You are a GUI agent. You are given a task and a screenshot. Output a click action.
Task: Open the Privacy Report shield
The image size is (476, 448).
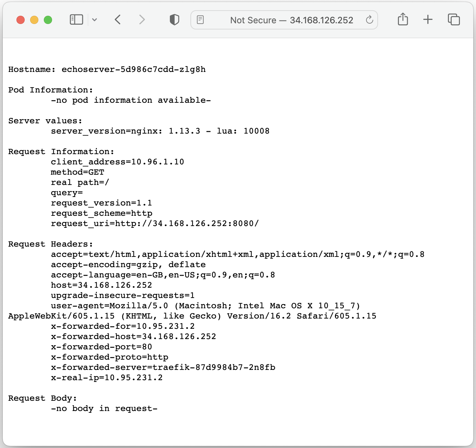[174, 20]
